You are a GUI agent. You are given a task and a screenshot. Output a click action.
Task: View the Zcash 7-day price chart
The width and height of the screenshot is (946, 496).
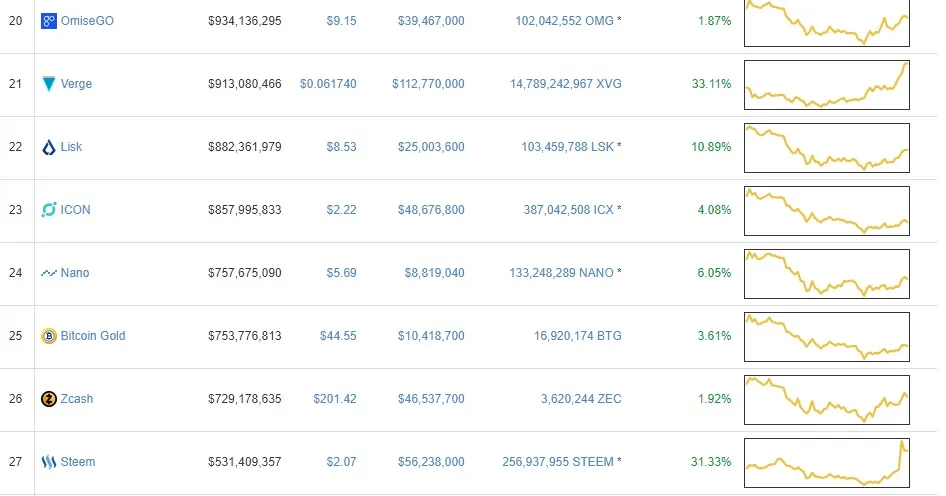[x=827, y=400]
